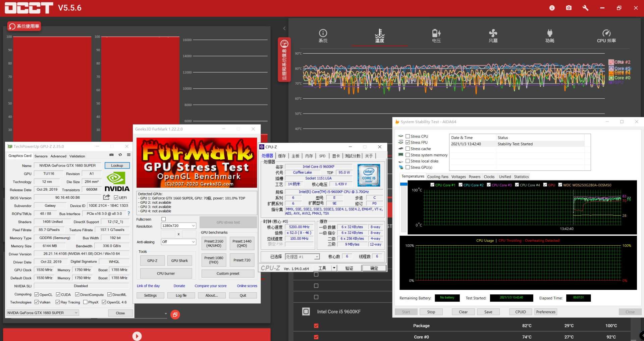Open OCCT settings wrench icon

click(x=585, y=8)
